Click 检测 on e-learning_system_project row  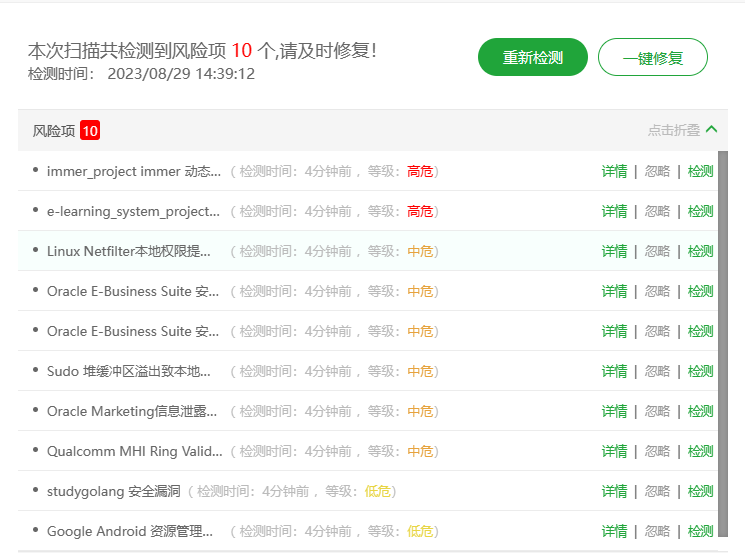(700, 211)
